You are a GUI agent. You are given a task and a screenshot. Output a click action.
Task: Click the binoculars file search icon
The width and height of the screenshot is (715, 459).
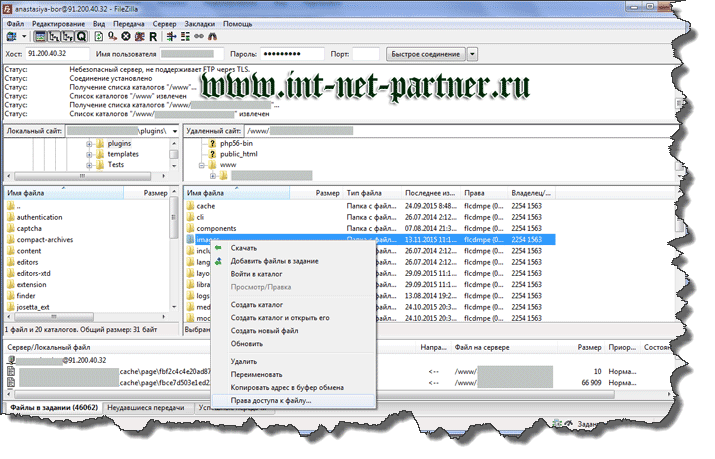point(212,36)
